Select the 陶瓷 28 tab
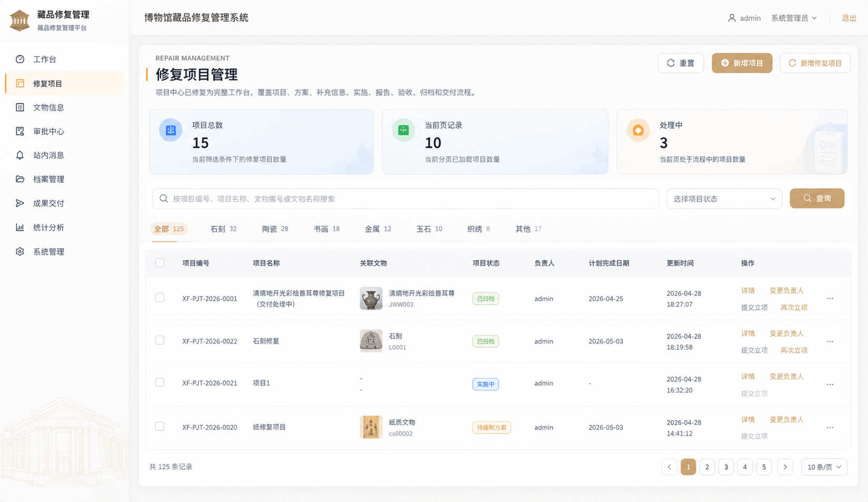Screen dimensions: 868x502 (x=275, y=229)
